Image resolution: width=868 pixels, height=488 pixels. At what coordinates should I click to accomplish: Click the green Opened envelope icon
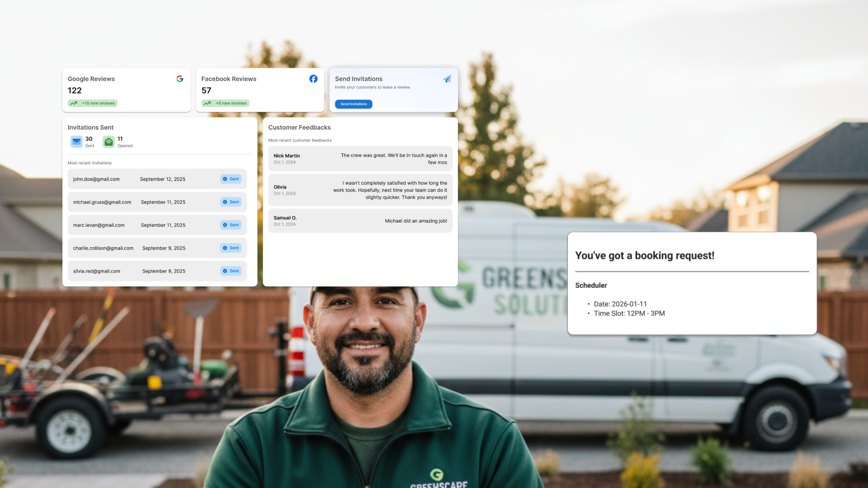click(108, 142)
